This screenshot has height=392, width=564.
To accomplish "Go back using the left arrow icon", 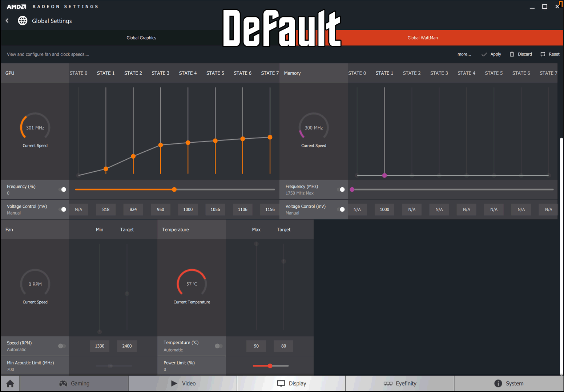I will pos(7,21).
